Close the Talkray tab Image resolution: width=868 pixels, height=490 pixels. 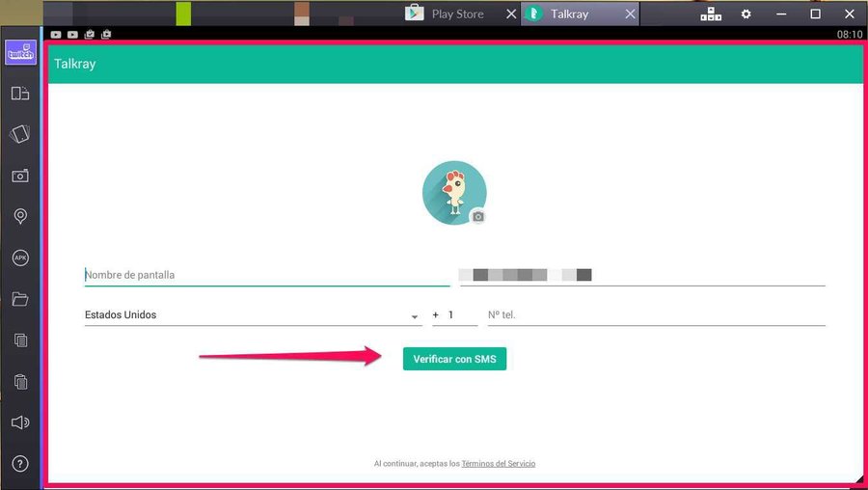click(631, 14)
